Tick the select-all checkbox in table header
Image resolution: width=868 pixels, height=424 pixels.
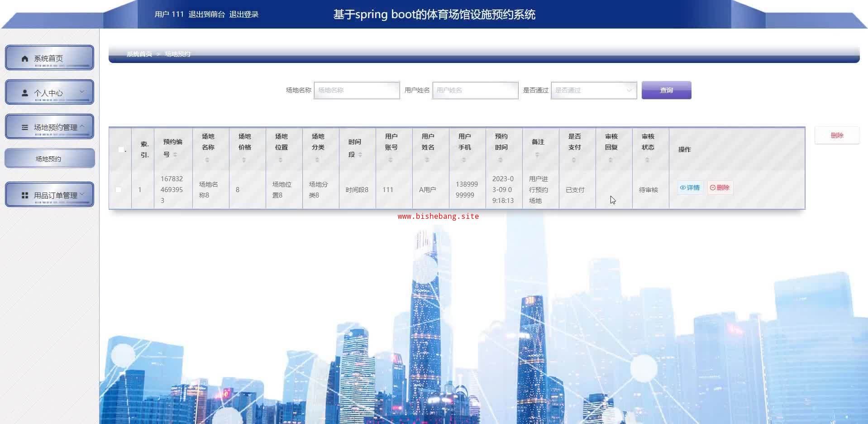coord(121,149)
